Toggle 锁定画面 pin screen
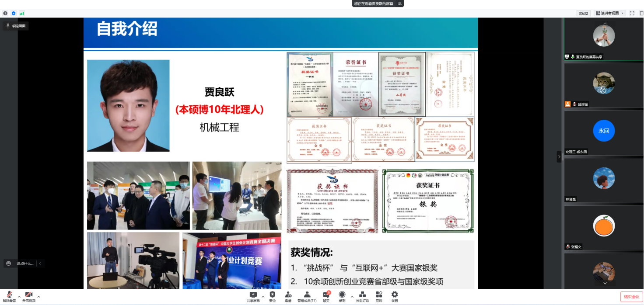 tap(16, 26)
